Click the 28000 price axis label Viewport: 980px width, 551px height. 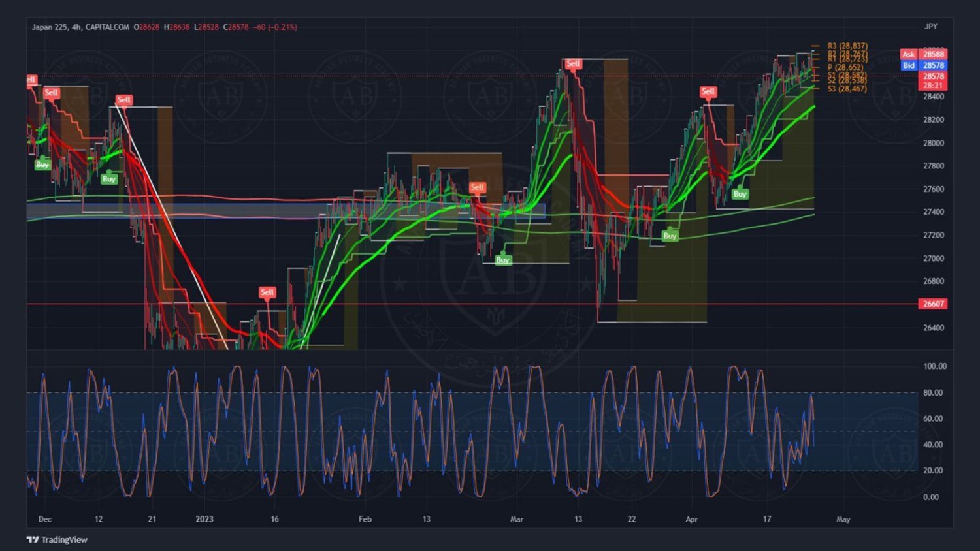pyautogui.click(x=934, y=143)
